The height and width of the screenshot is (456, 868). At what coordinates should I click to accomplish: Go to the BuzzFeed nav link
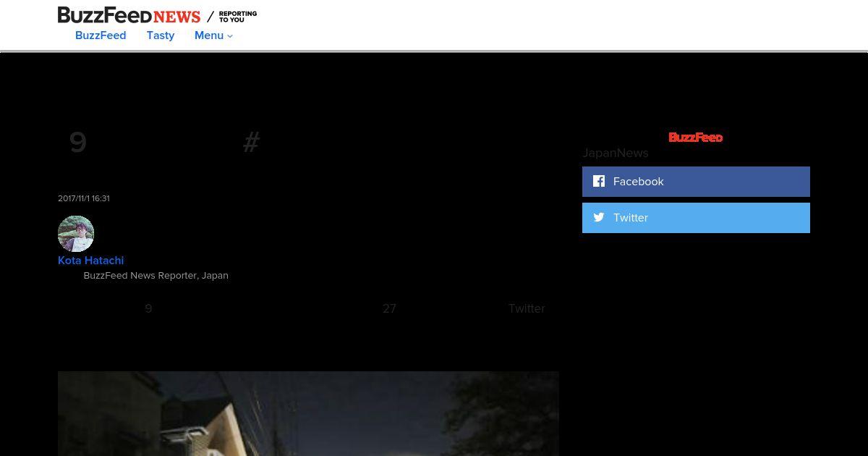click(x=101, y=35)
